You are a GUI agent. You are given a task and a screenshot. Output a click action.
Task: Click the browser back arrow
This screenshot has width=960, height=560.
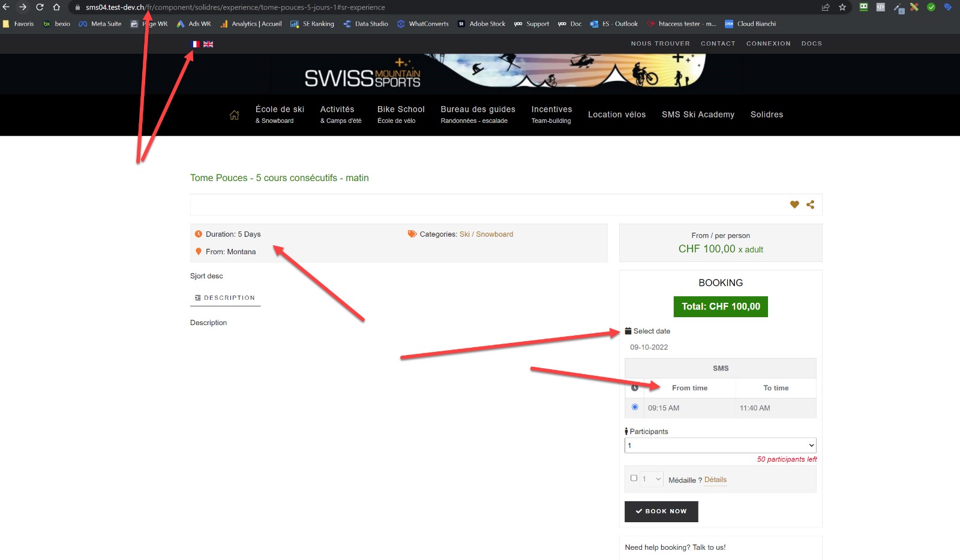(x=6, y=7)
